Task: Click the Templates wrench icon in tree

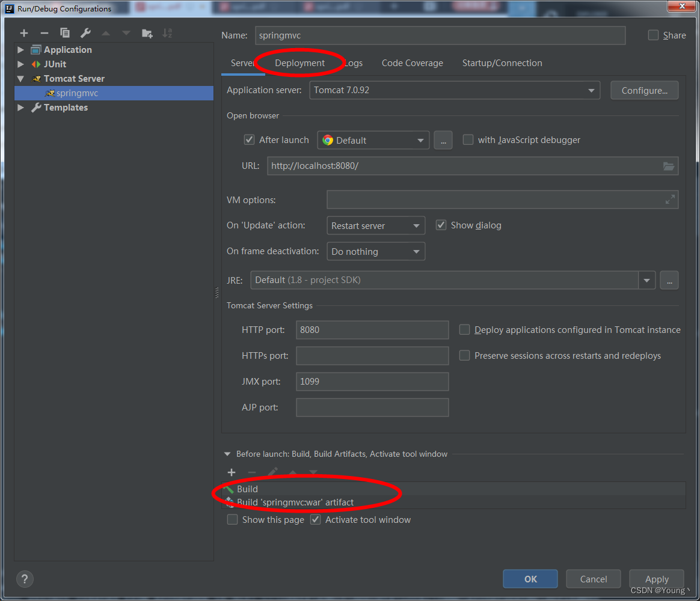Action: pyautogui.click(x=35, y=108)
